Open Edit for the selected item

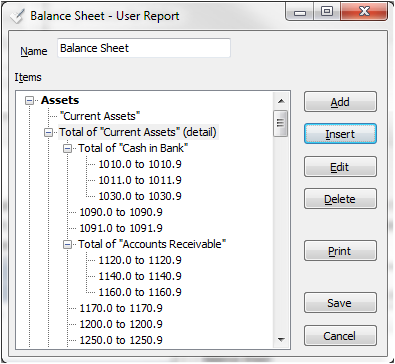pyautogui.click(x=340, y=167)
